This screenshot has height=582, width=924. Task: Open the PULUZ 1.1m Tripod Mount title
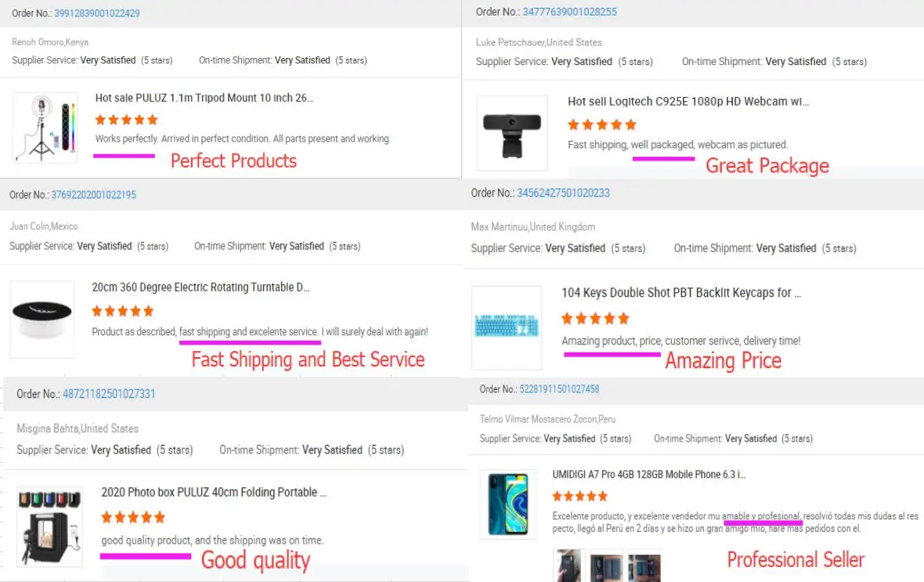[x=204, y=98]
